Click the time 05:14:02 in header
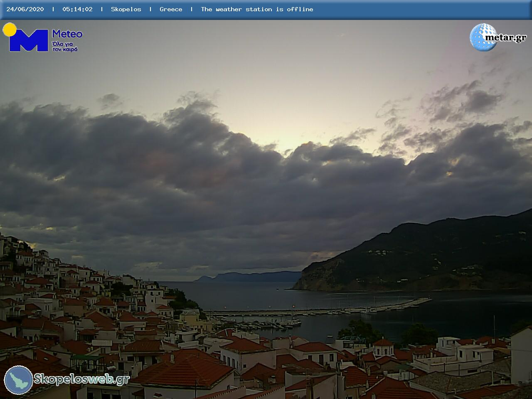Screen dimensions: 532x399 [x=77, y=9]
